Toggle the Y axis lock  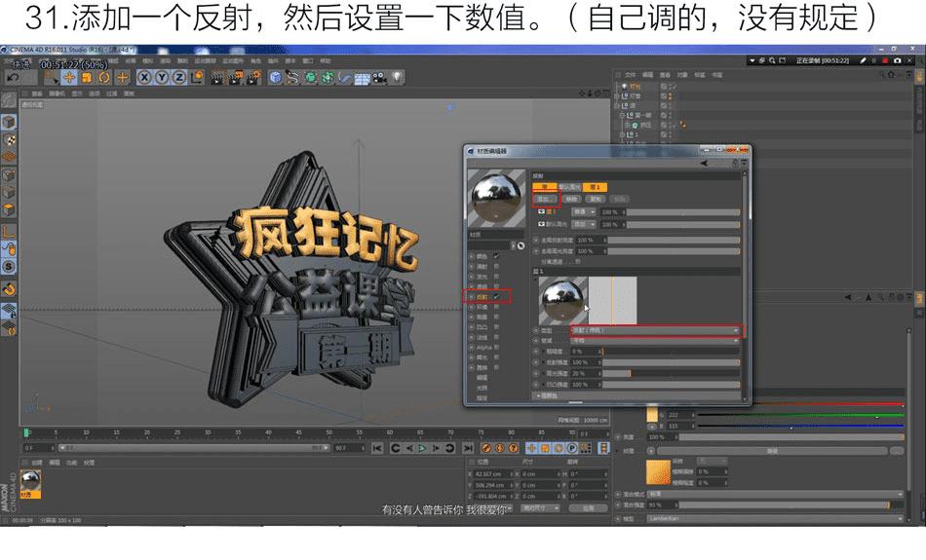162,77
